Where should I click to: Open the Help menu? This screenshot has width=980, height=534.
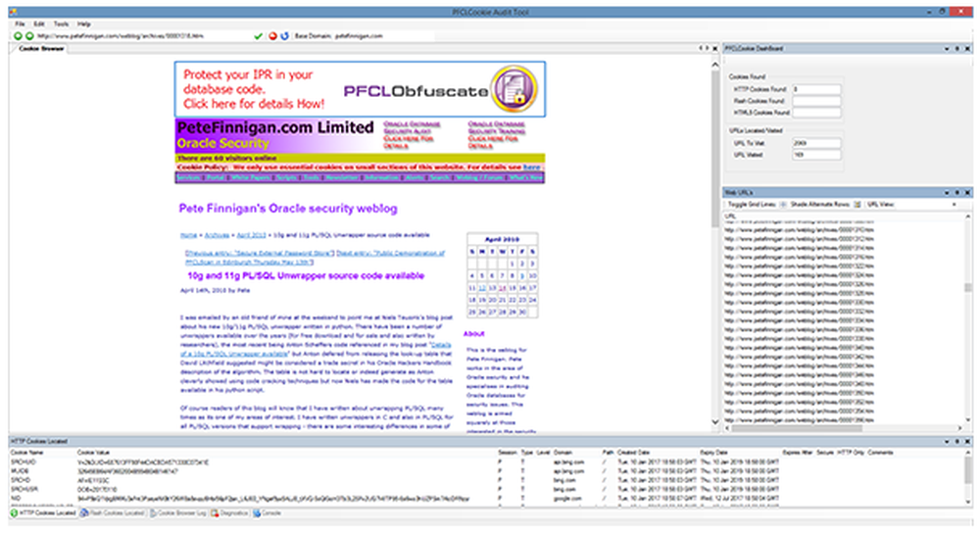[83, 24]
